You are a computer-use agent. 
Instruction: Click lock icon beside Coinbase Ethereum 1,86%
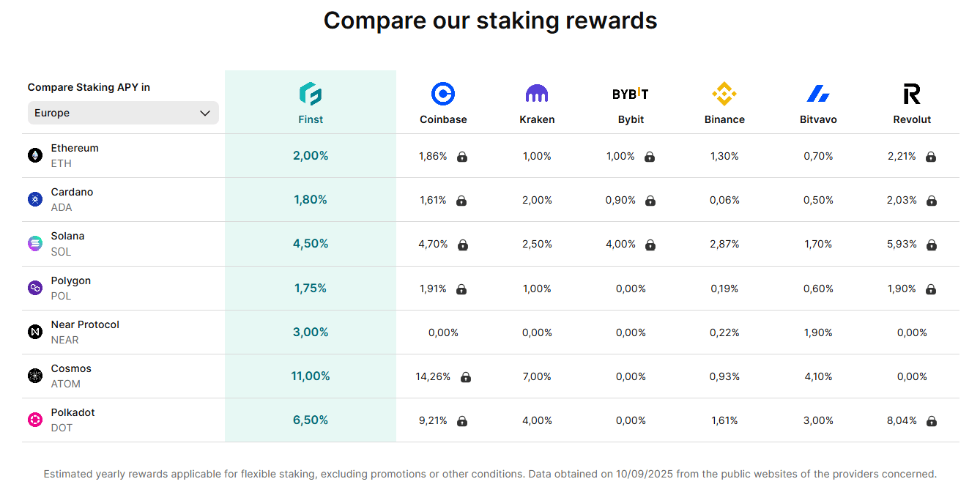point(462,157)
